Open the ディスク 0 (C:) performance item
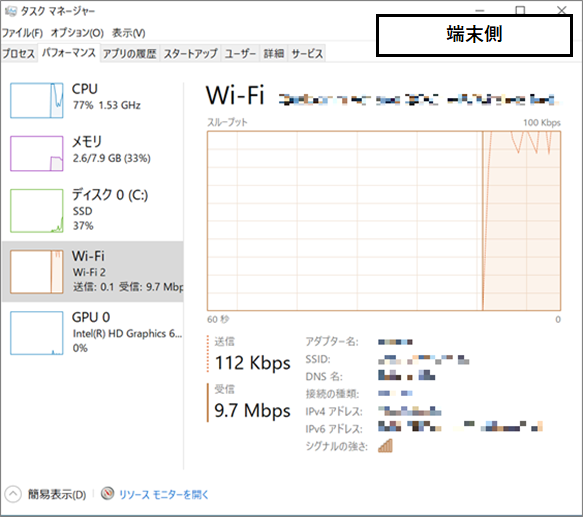Viewport: 583px width, 517px height. coord(93,210)
